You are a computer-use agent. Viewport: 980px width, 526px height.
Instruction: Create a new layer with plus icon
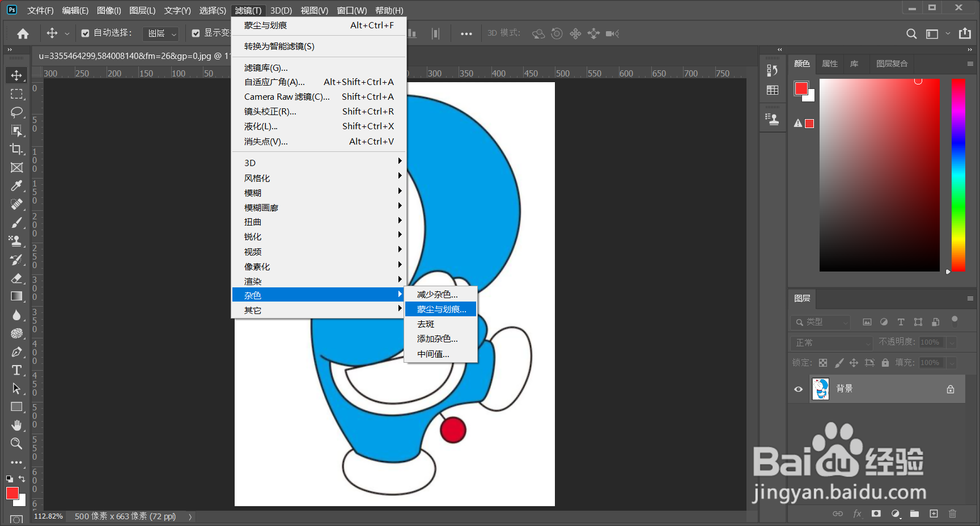pyautogui.click(x=934, y=514)
